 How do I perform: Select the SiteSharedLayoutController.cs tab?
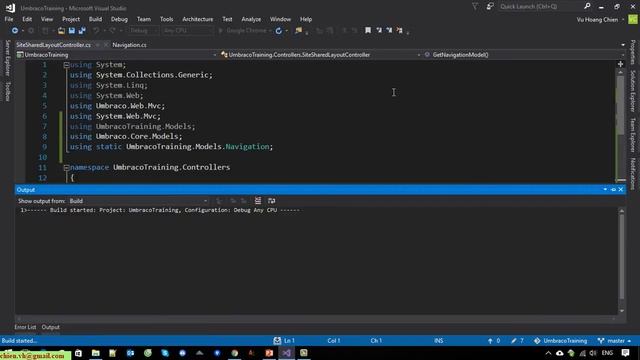(x=53, y=45)
